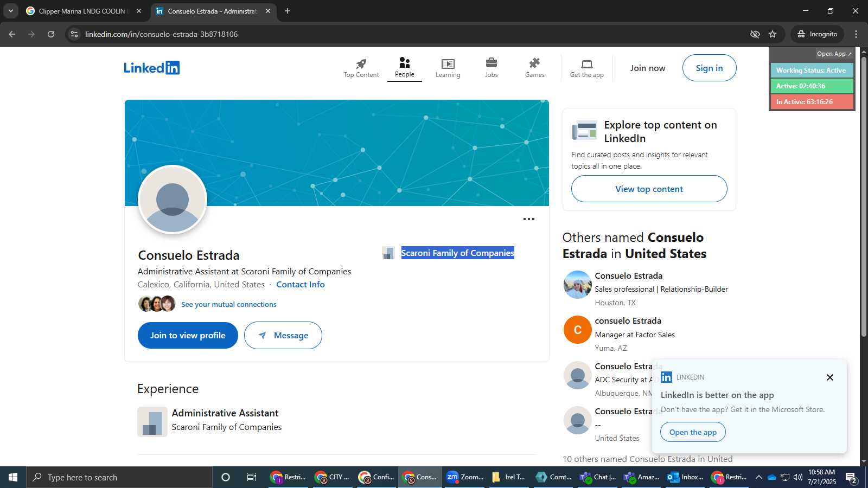
Task: Click See your mutual connections
Action: tap(228, 304)
